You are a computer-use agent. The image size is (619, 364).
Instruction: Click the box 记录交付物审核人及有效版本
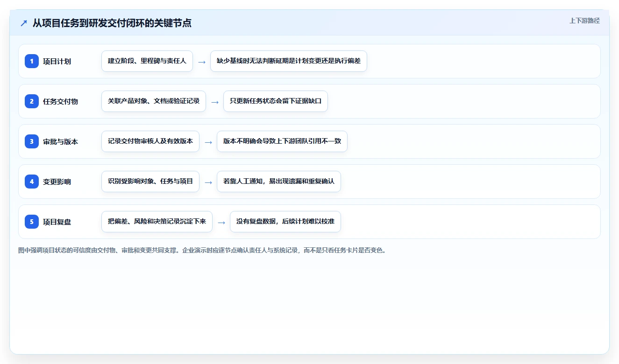click(150, 141)
